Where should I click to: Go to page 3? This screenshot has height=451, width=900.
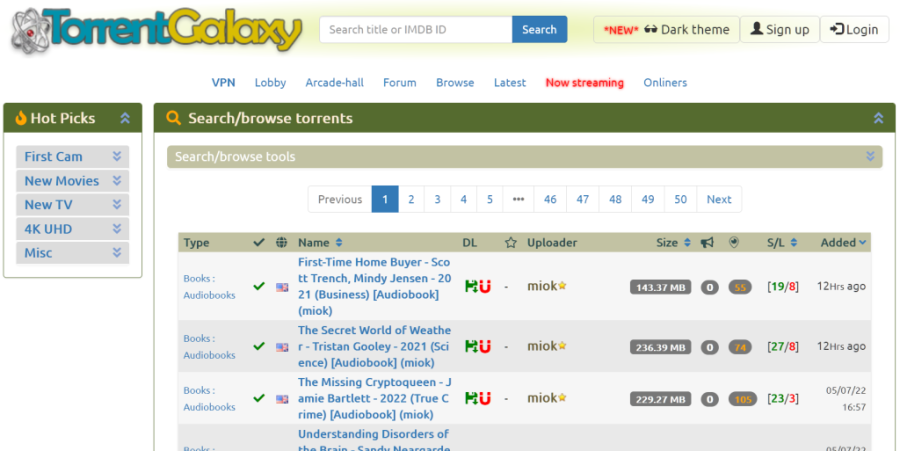[x=437, y=199]
